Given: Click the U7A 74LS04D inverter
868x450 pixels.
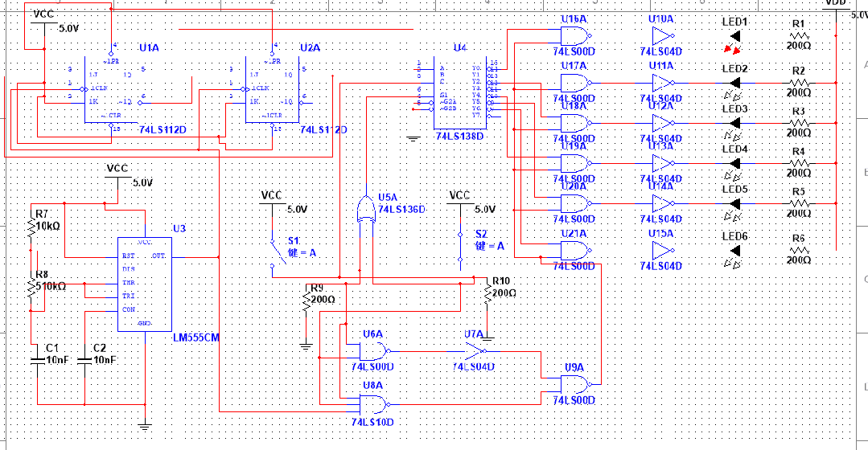Looking at the screenshot, I should tap(475, 351).
